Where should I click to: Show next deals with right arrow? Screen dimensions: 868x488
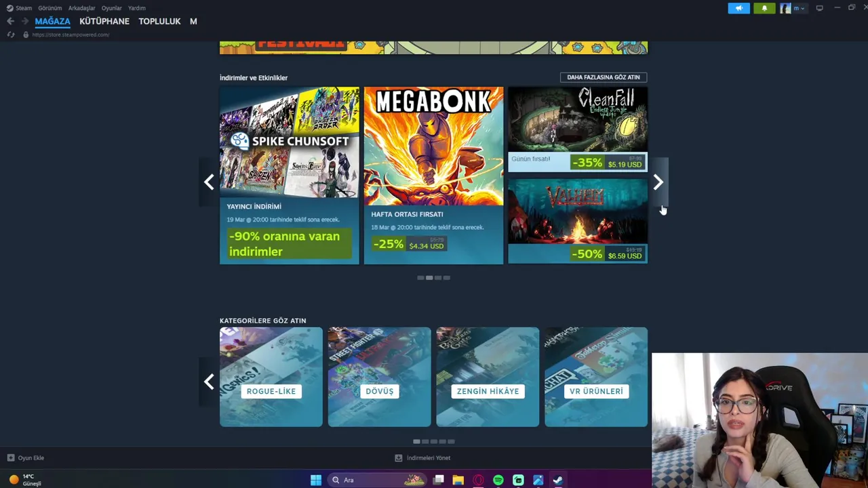click(658, 182)
